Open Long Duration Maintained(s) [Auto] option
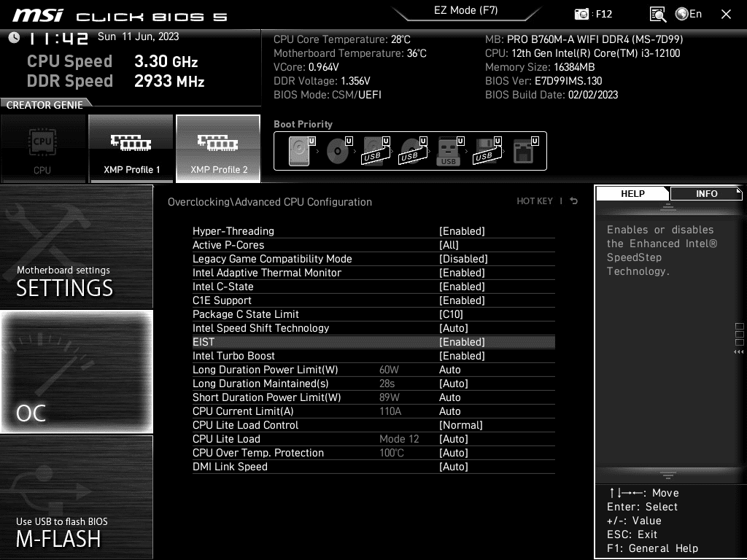747x560 pixels. tap(454, 384)
